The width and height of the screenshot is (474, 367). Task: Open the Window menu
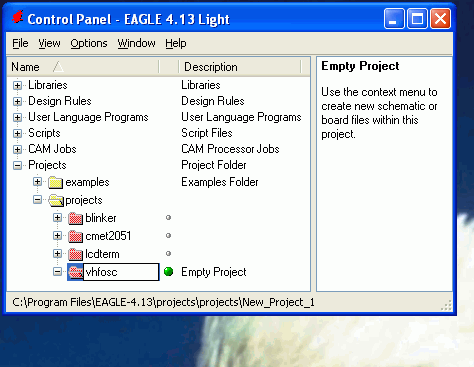coord(136,43)
